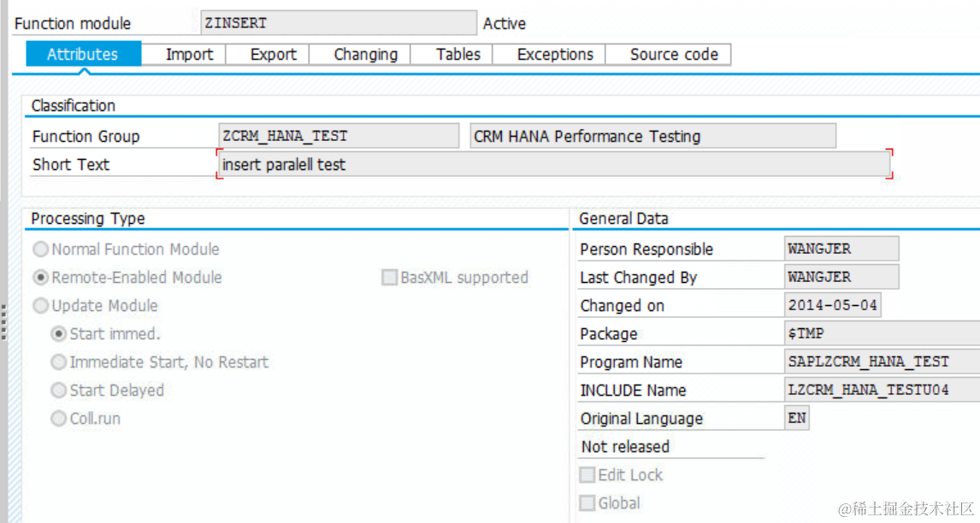Choose the Remote-Enabled Module option
Image resolution: width=980 pixels, height=523 pixels.
point(40,278)
